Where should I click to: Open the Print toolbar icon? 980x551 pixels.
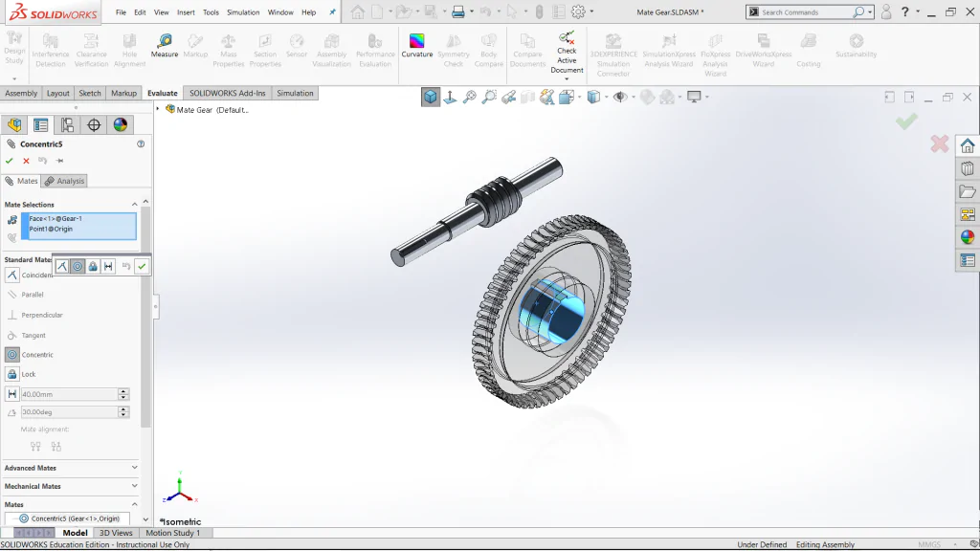click(x=458, y=11)
